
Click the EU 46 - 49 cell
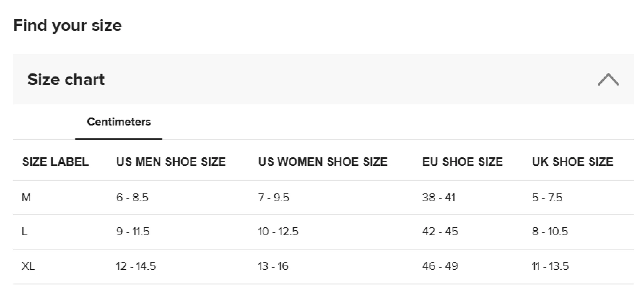coord(440,266)
